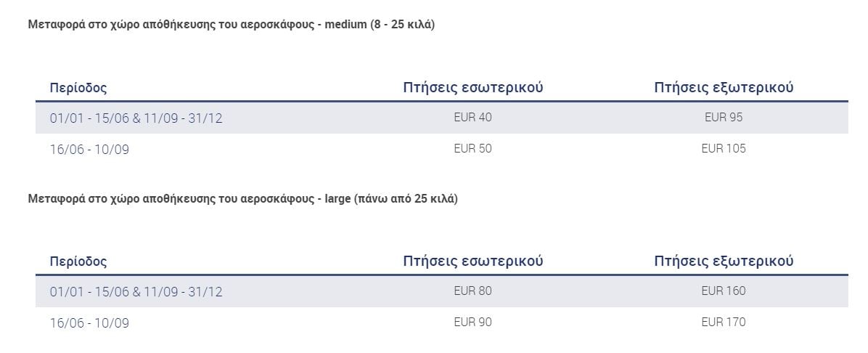This screenshot has width=868, height=353.
Task: Click Πτήσεις εξωτερικού header in the medium table
Action: pos(724,88)
